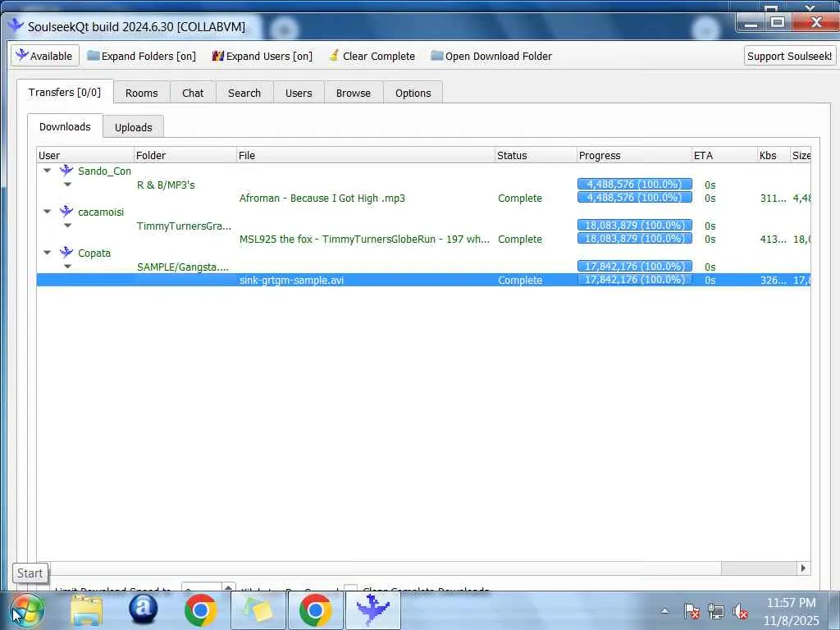The image size is (840, 630).
Task: Open Download Folder from the toolbar
Action: click(x=491, y=56)
